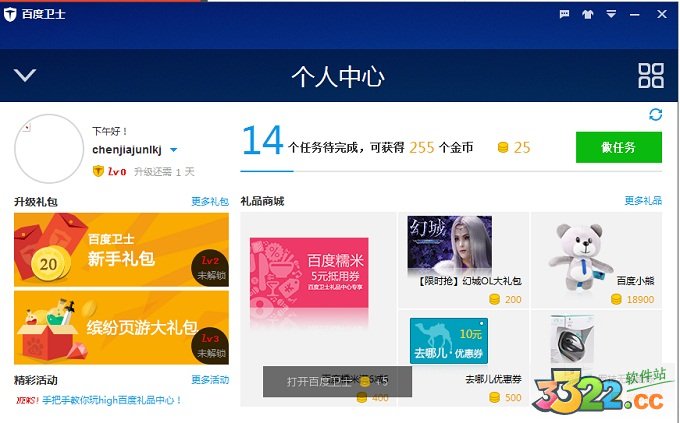Click the user avatar circle
The width and height of the screenshot is (680, 423).
pyautogui.click(x=49, y=149)
